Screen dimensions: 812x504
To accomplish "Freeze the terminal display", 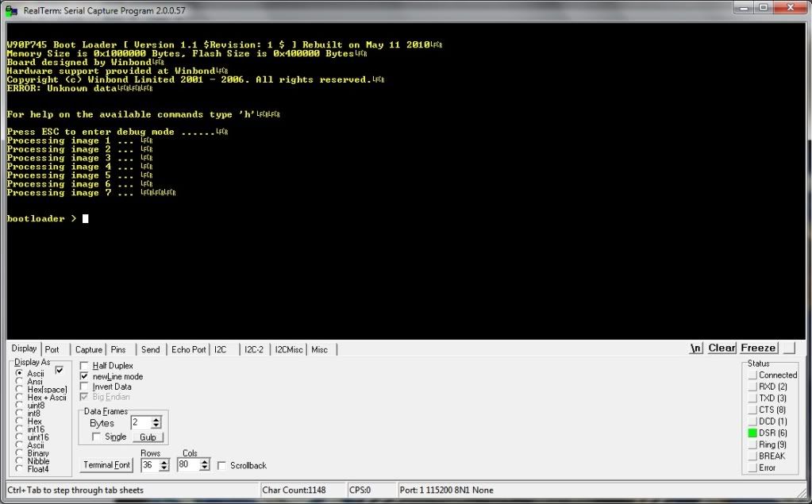I will tap(758, 348).
